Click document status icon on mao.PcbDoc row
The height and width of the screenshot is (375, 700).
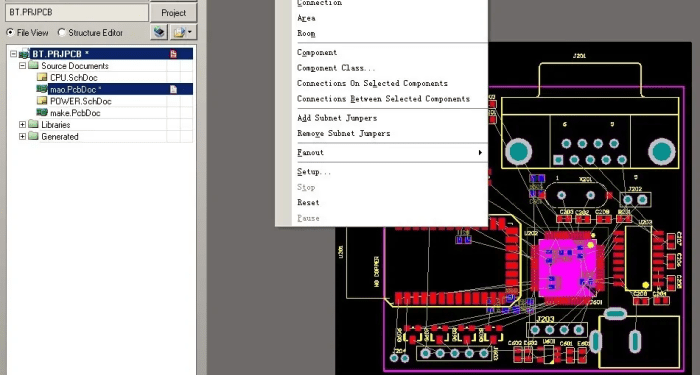[173, 89]
